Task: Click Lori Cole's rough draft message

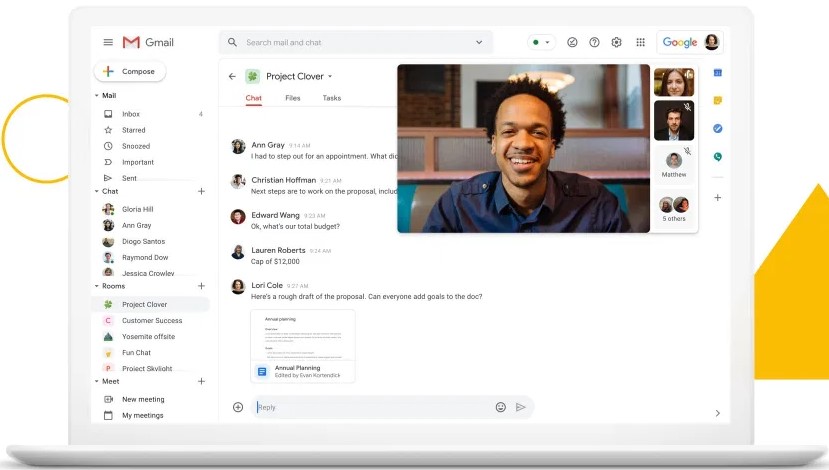Action: pyautogui.click(x=366, y=297)
